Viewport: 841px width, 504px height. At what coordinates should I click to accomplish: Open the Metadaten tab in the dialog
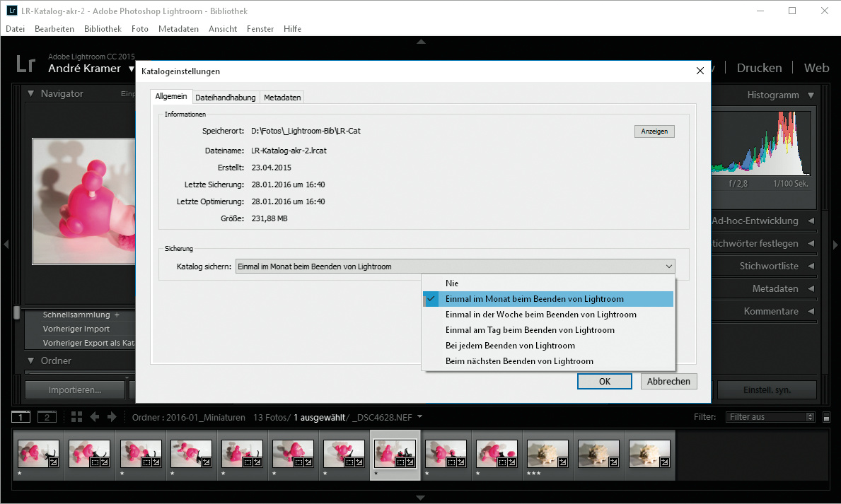[x=282, y=98]
